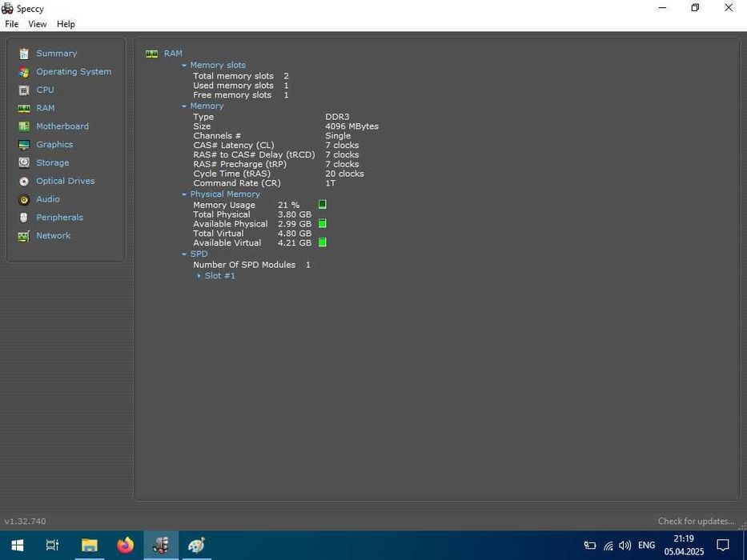Image resolution: width=747 pixels, height=560 pixels.
Task: Collapse the SPD section
Action: pos(184,254)
